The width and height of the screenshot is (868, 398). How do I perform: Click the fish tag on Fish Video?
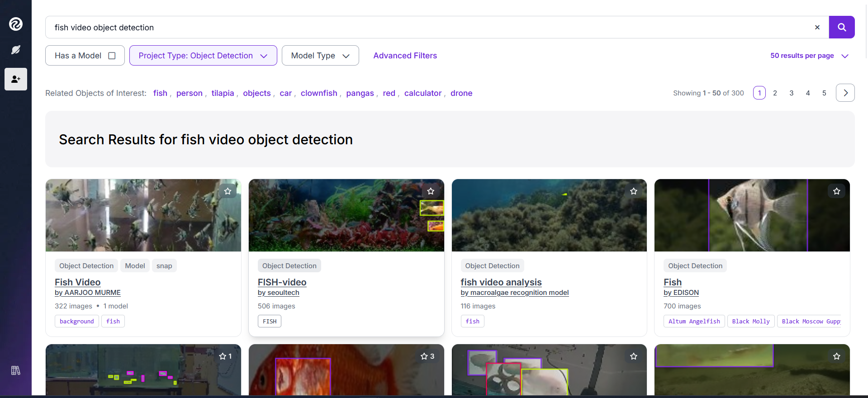point(113,321)
